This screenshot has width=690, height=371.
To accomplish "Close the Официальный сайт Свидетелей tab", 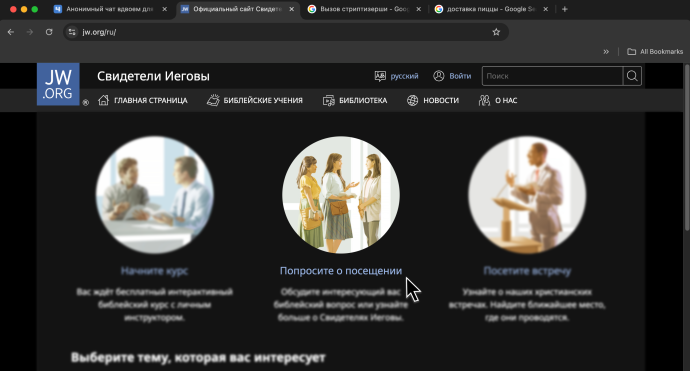I will (x=292, y=9).
